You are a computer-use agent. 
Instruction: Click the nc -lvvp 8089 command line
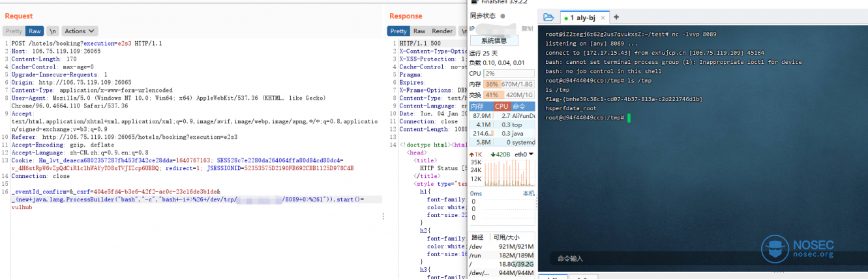[631, 35]
